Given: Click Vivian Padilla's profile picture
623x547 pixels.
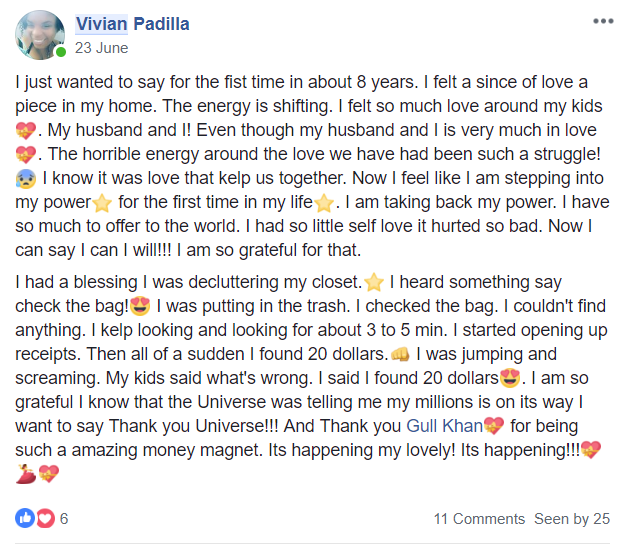Looking at the screenshot, I should (x=40, y=35).
